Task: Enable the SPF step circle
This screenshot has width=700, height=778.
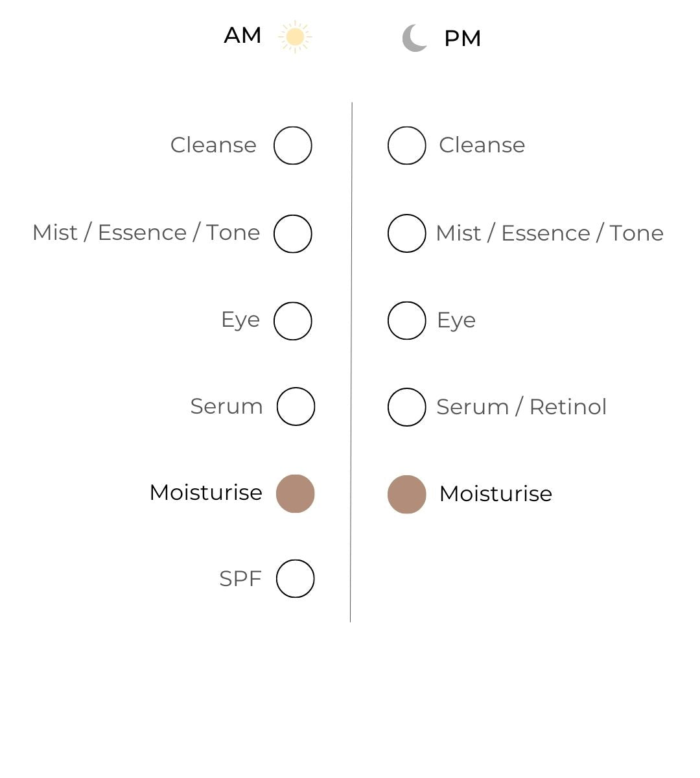Action: [x=296, y=578]
